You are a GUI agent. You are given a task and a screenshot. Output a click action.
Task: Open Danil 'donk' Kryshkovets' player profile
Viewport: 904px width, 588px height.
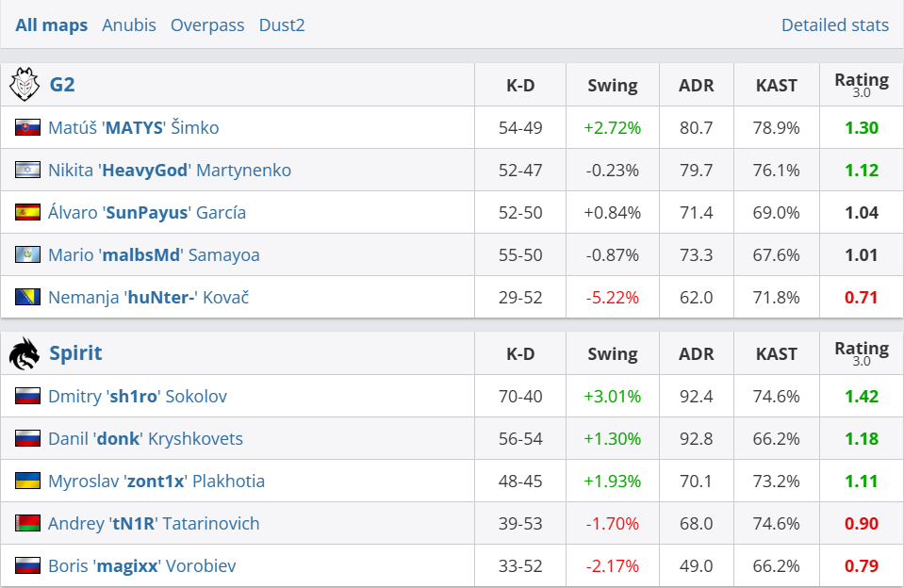point(145,438)
